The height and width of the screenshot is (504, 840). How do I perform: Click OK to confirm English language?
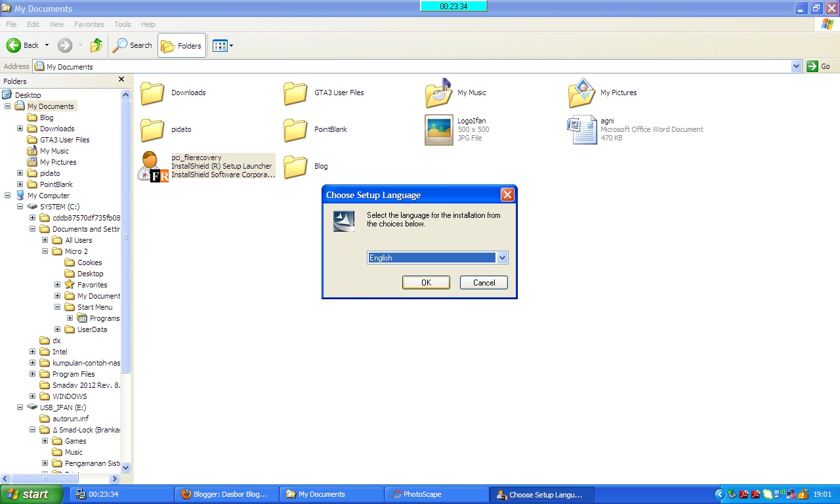(425, 282)
